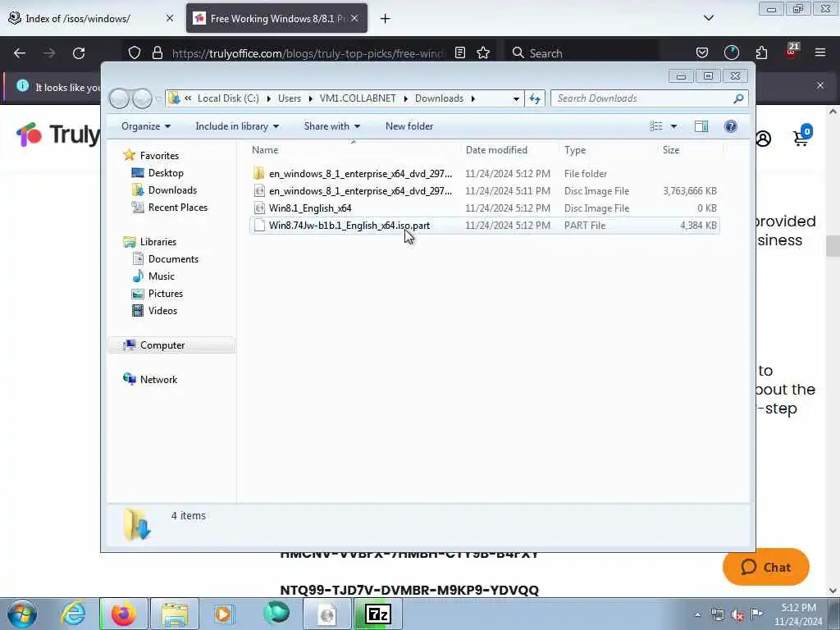This screenshot has width=840, height=630.
Task: Refresh the Downloads folder
Action: [535, 98]
